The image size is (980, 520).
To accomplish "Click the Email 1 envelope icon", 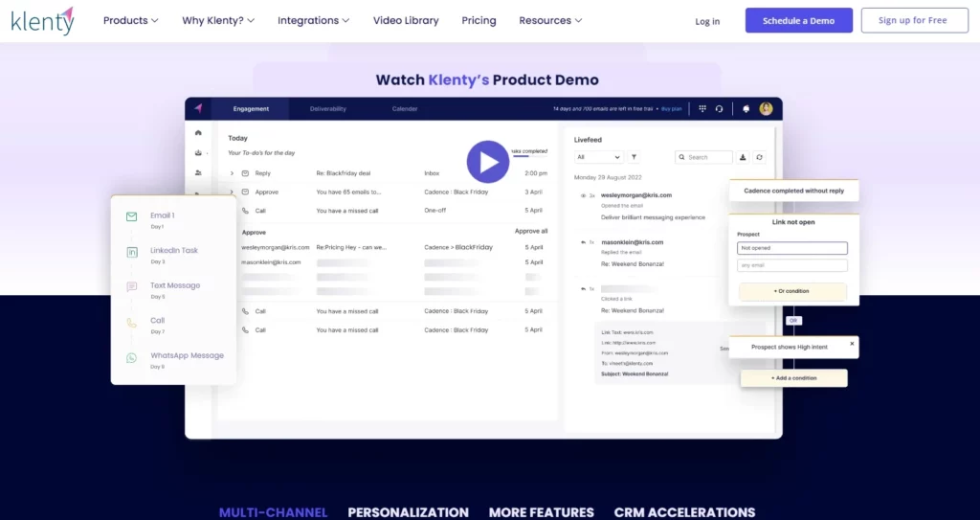I will 131,216.
